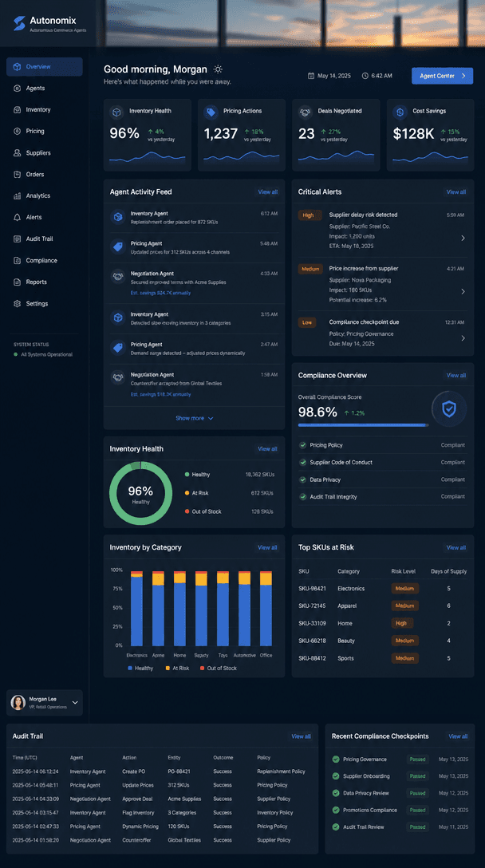
Task: Click the orange At Risk legend dot
Action: point(187,493)
